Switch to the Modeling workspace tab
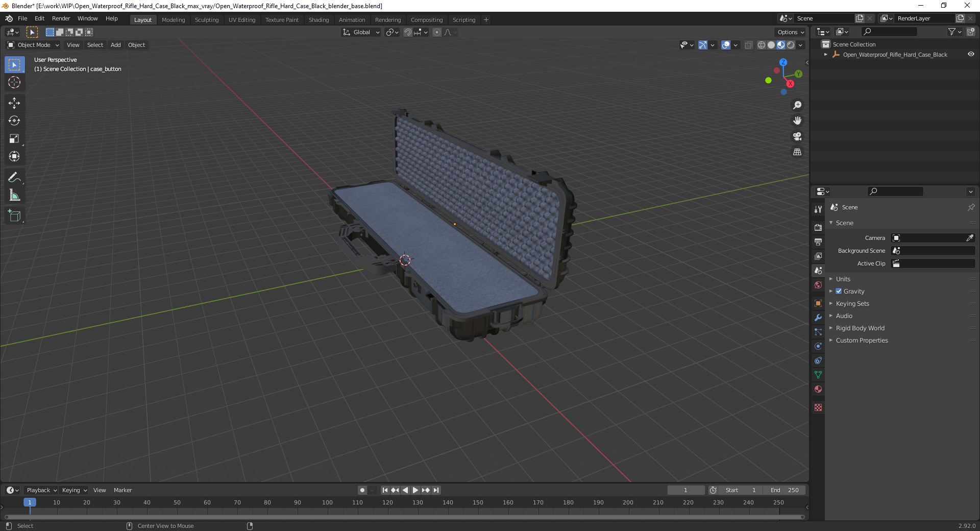This screenshot has width=980, height=531. coord(173,20)
